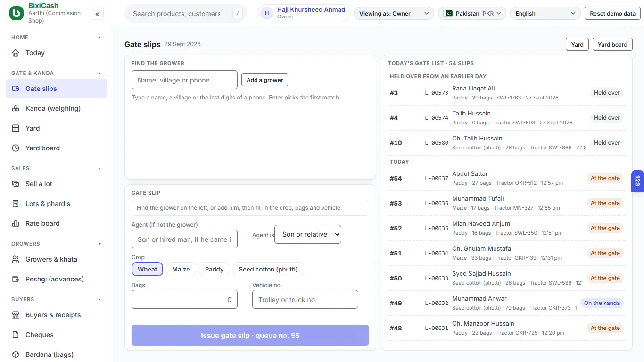Select the Wheat crop option

point(148,269)
